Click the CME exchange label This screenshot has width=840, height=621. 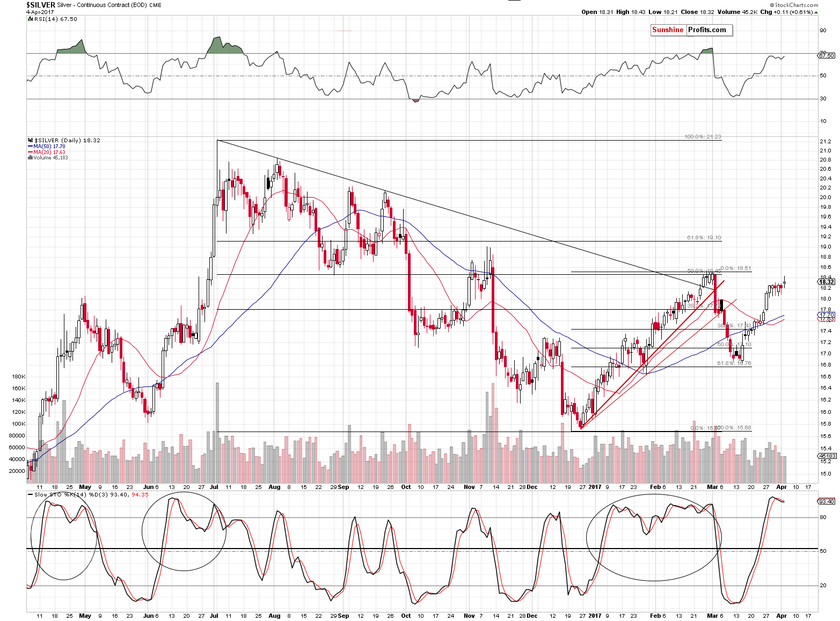click(155, 5)
